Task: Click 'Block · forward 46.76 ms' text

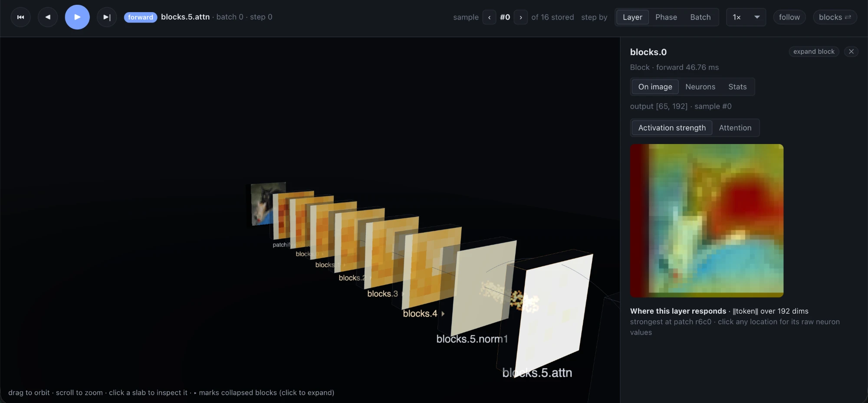Action: coord(674,67)
